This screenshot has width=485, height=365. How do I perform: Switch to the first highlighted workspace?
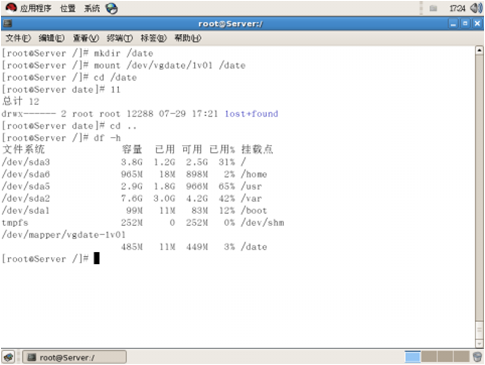pos(413,357)
